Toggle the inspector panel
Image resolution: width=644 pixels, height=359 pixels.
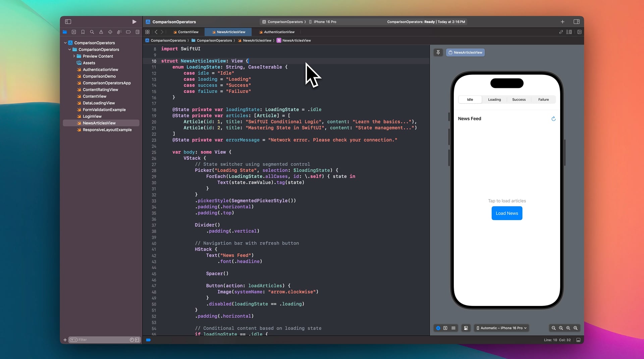577,21
